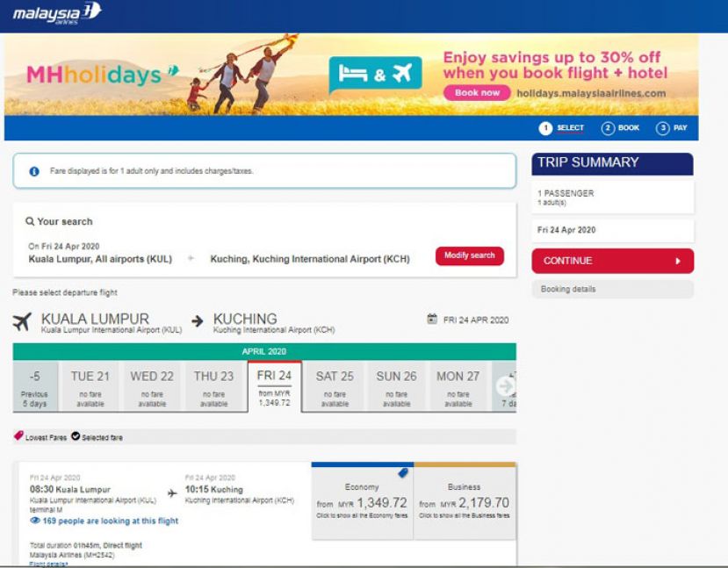Screen dimensions: 728x568
Task: Click the eye icon beside 169 people looking
Action: pos(35,521)
